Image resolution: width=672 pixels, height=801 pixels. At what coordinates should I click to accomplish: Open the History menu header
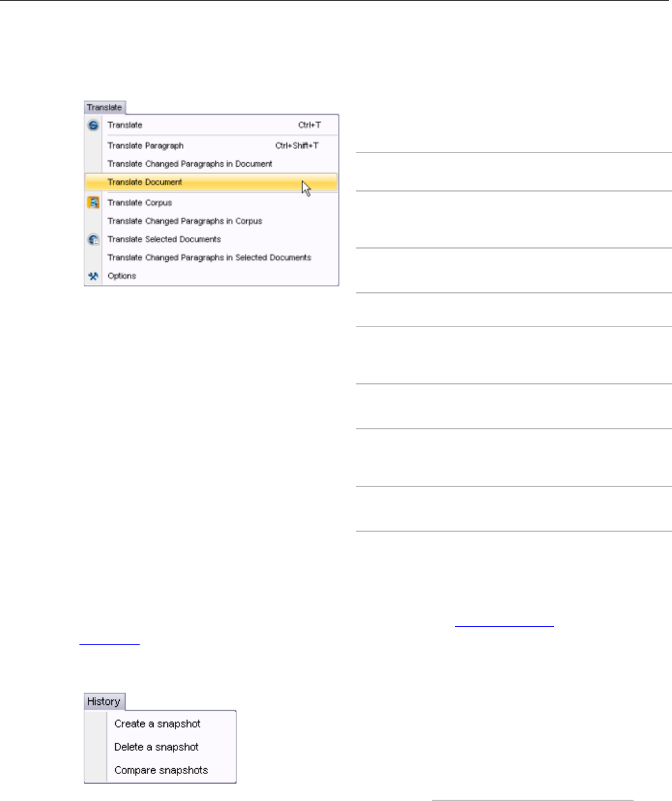[x=104, y=702]
